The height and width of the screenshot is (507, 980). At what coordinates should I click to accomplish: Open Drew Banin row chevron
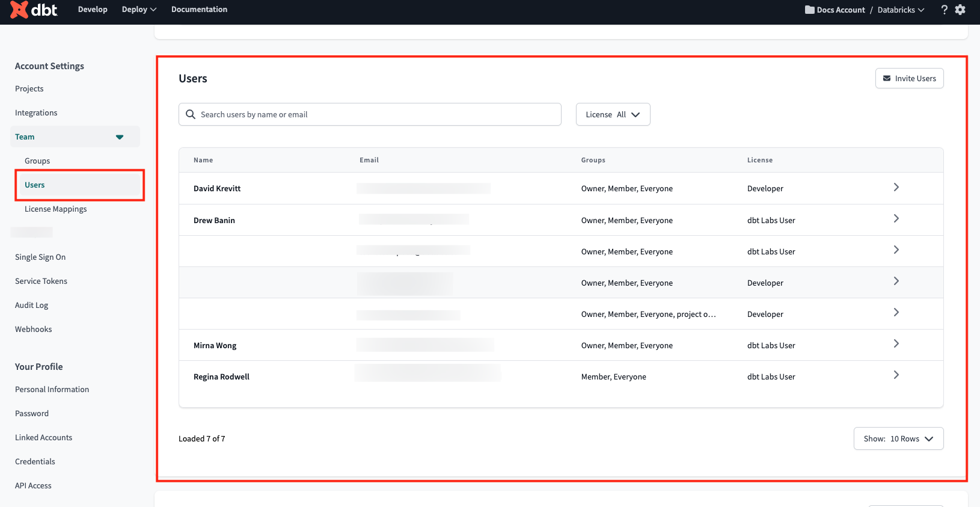point(896,218)
